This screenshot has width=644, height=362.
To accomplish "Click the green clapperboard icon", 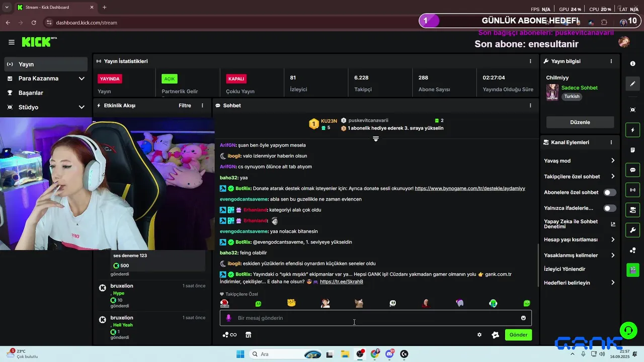I will click(x=632, y=270).
